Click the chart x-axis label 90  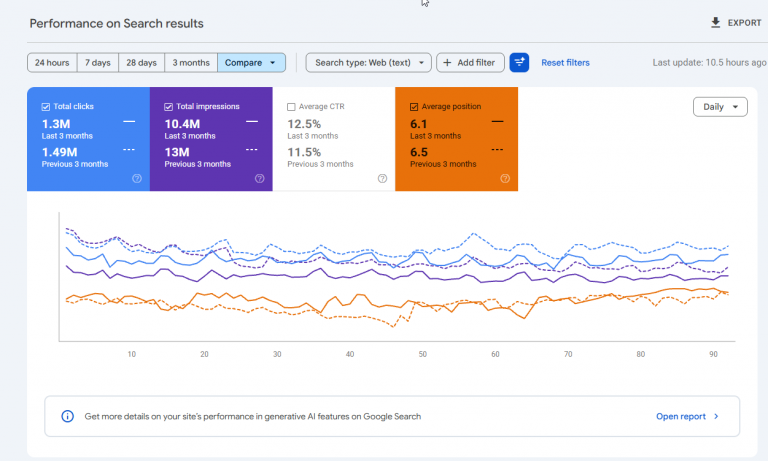713,354
